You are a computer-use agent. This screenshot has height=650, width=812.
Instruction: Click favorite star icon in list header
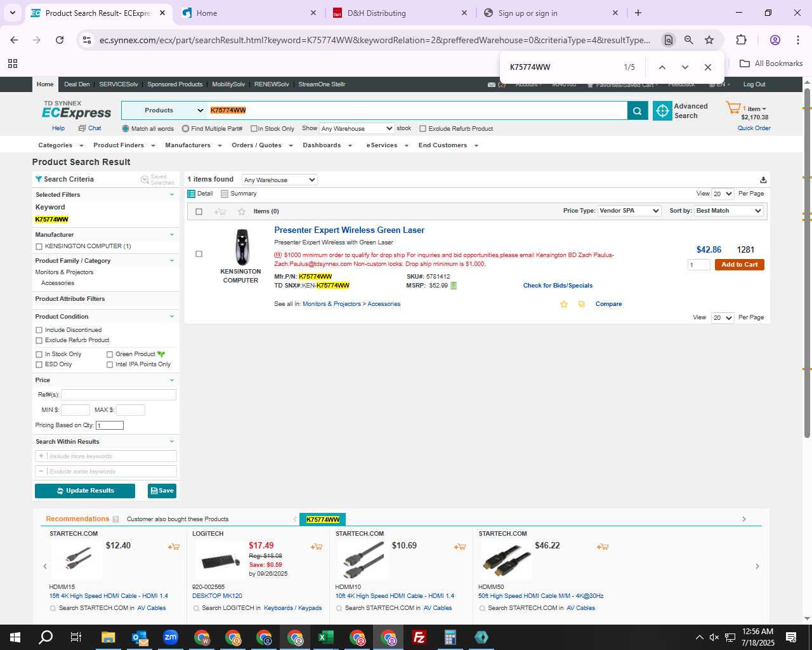241,211
